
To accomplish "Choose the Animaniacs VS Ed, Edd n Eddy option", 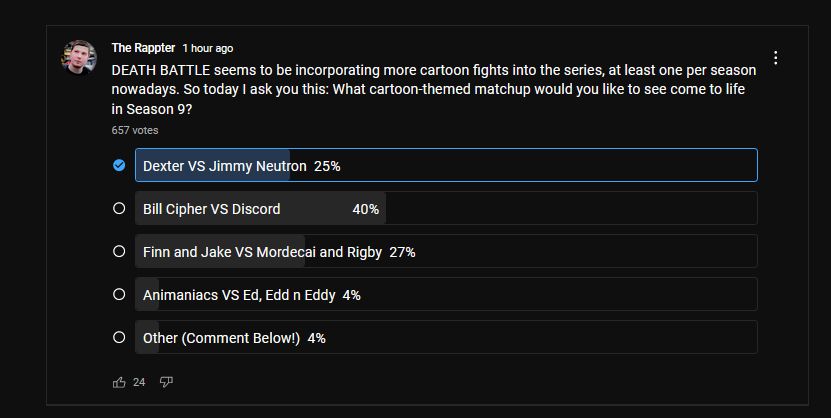I will 446,294.
